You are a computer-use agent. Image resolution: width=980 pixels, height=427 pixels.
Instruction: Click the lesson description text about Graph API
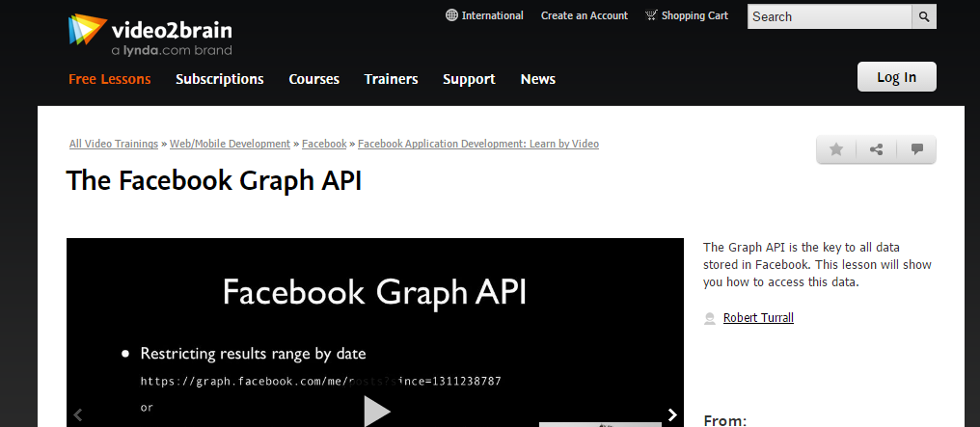tap(817, 265)
